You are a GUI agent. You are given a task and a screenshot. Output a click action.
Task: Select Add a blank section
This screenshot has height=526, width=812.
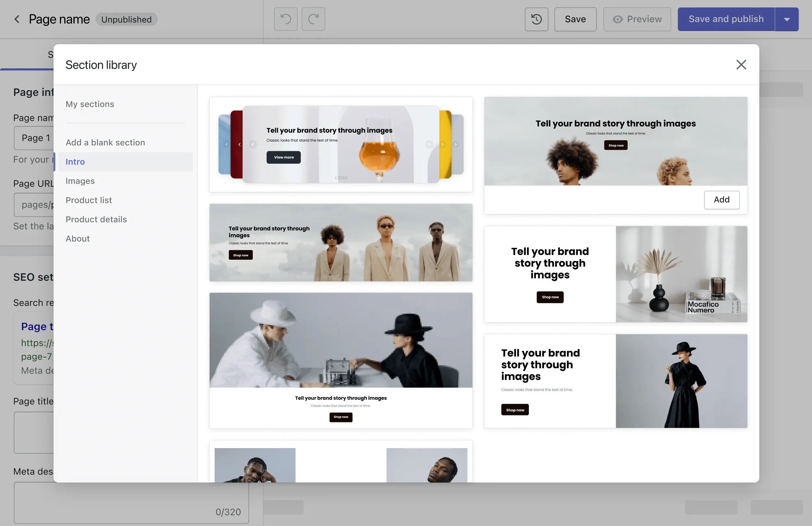(105, 142)
